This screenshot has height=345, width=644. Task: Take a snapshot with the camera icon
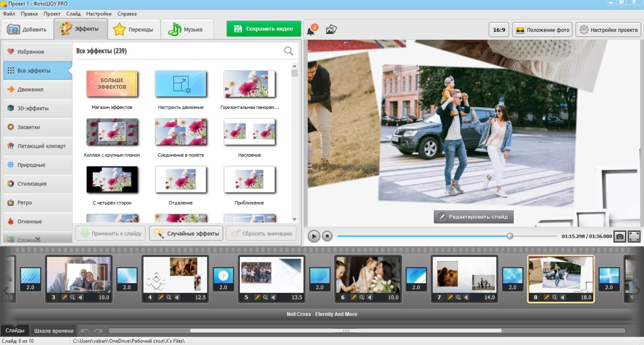[620, 236]
